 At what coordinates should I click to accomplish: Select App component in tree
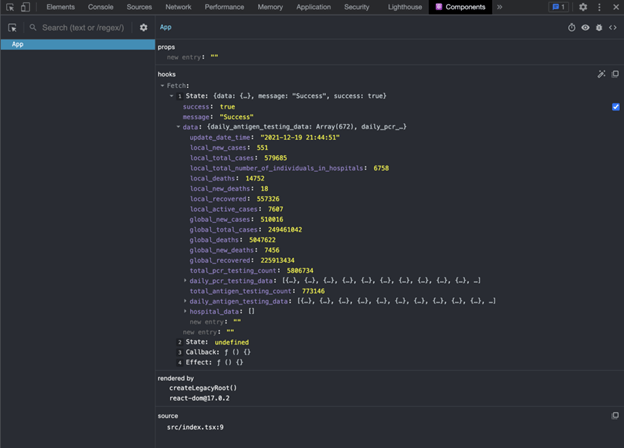coord(18,44)
